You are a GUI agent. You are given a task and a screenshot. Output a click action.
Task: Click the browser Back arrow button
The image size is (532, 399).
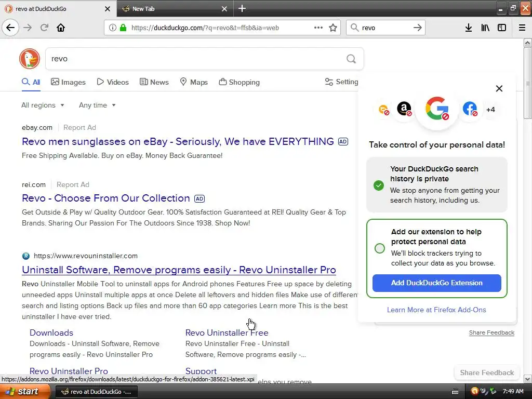(10, 28)
